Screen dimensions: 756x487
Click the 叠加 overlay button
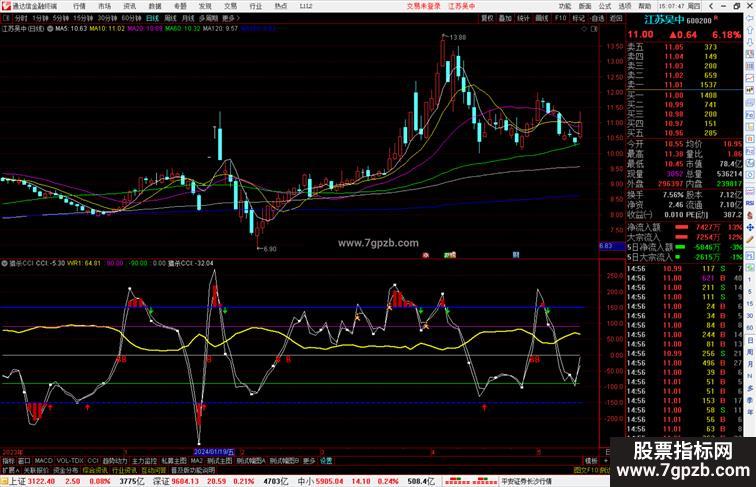tap(505, 18)
